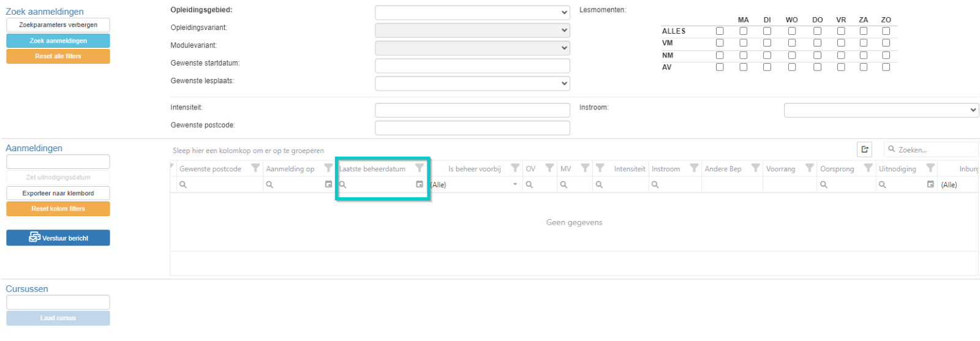Sort by Is beheer voorbij column header
The width and height of the screenshot is (980, 341).
tap(475, 169)
